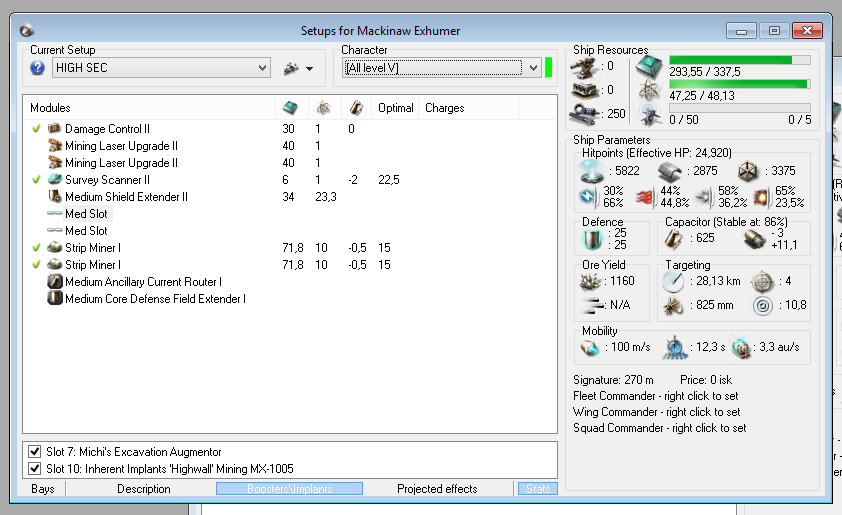842x515 pixels.
Task: Sort by the CPU column header icon
Action: click(x=291, y=108)
